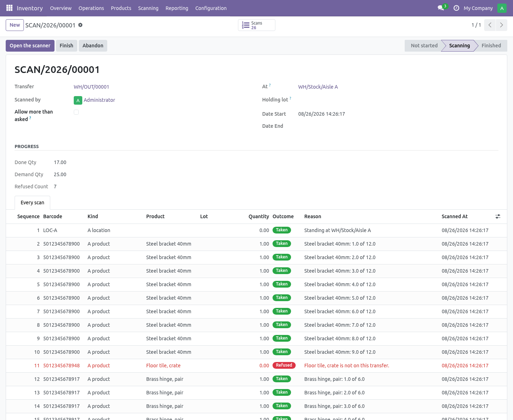Sort by the Outcome column header

(x=283, y=216)
